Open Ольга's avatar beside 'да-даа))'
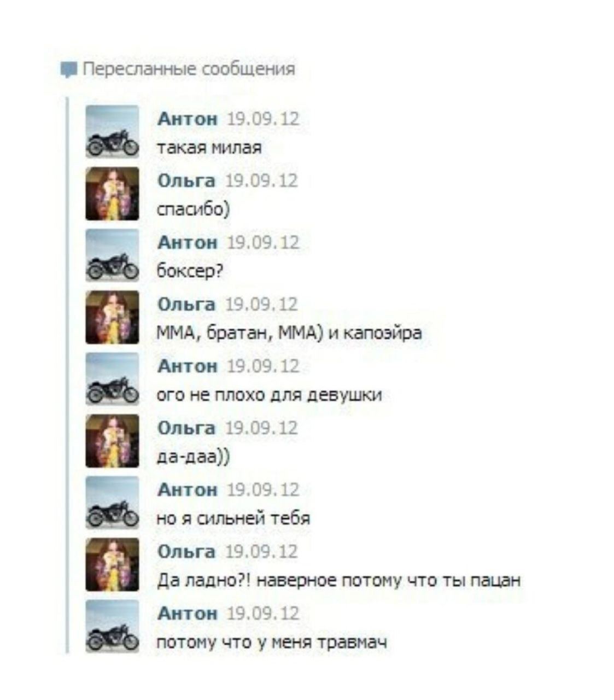Image resolution: width=614 pixels, height=700 pixels. tap(113, 441)
